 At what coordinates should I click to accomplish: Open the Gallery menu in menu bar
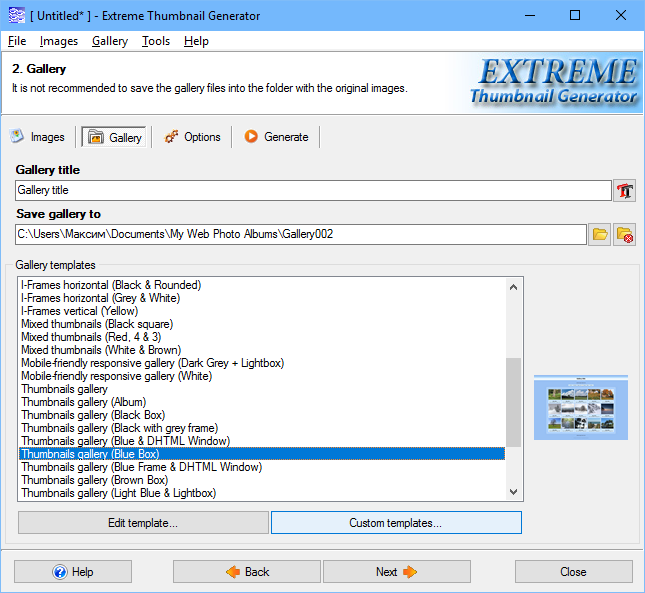(x=109, y=41)
